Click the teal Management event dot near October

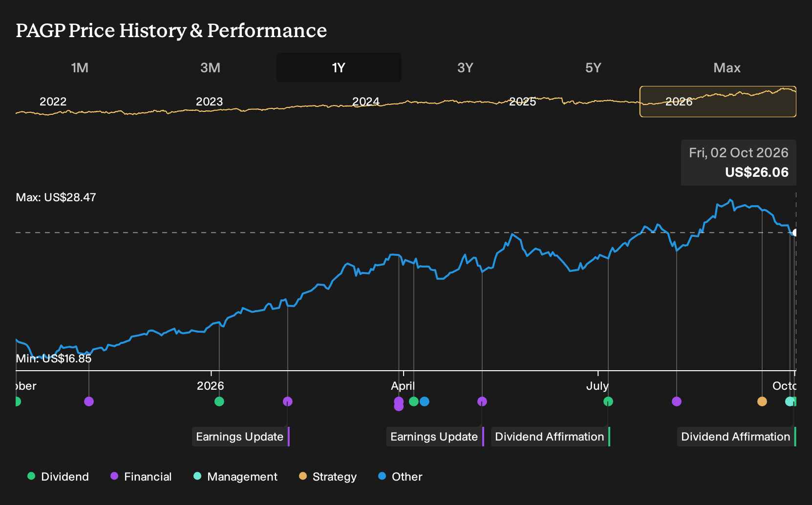[x=790, y=401]
